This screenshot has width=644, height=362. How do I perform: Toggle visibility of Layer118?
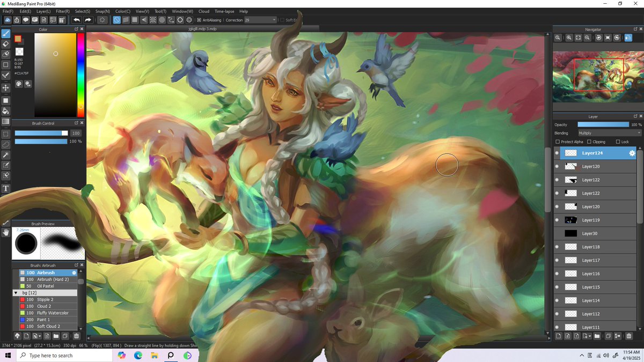click(x=557, y=247)
